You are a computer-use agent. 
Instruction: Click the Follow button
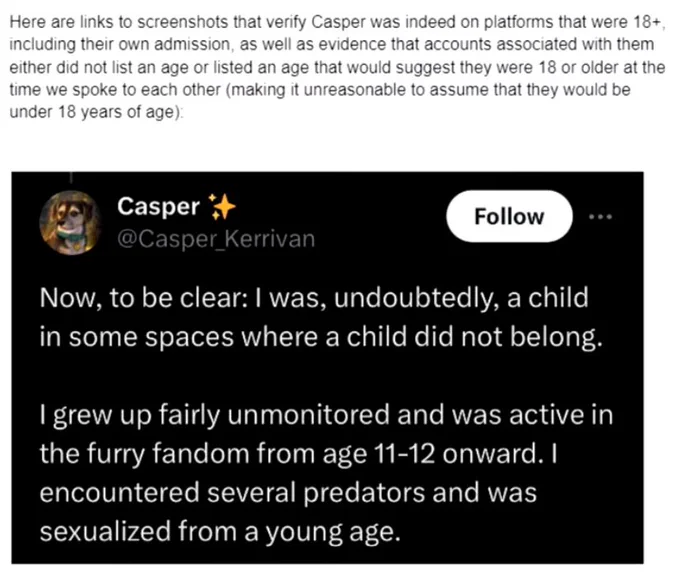(509, 216)
